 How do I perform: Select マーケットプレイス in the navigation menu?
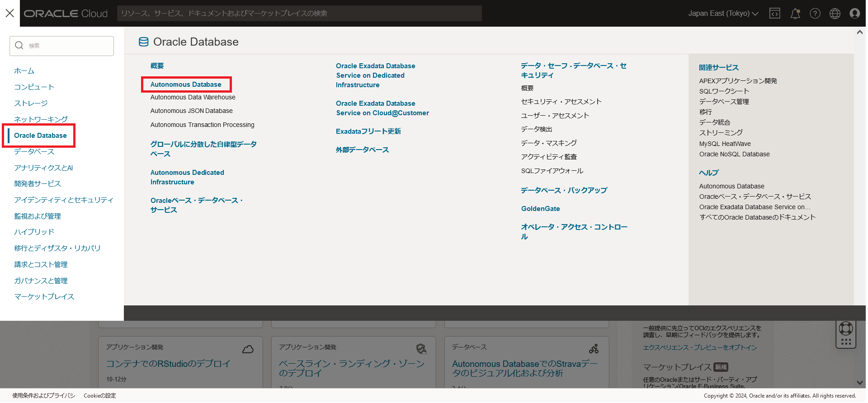coord(44,297)
